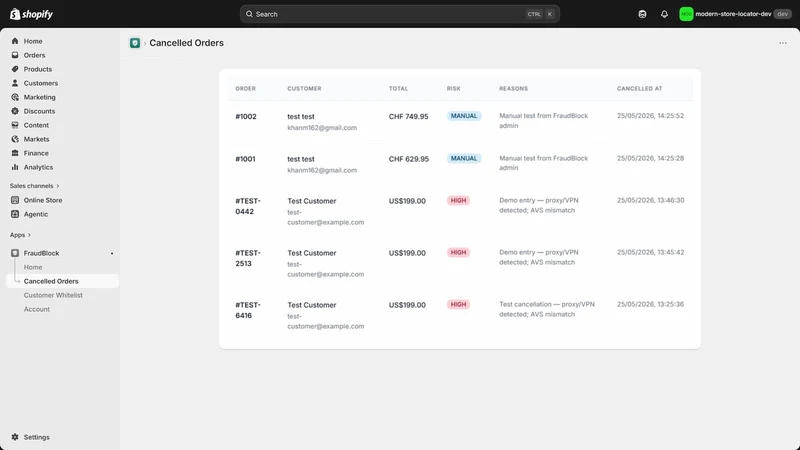Click total CHF 629.95
Screen dimensions: 800x450
coord(409,159)
